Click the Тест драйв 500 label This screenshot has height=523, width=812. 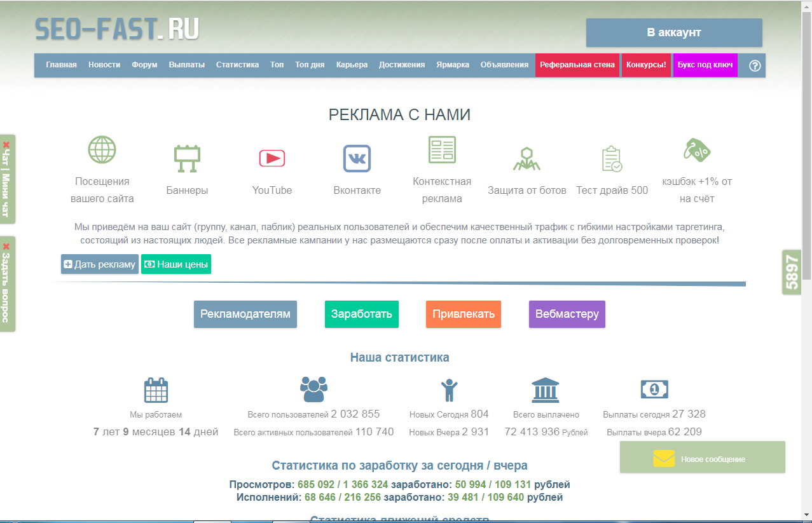coord(612,190)
